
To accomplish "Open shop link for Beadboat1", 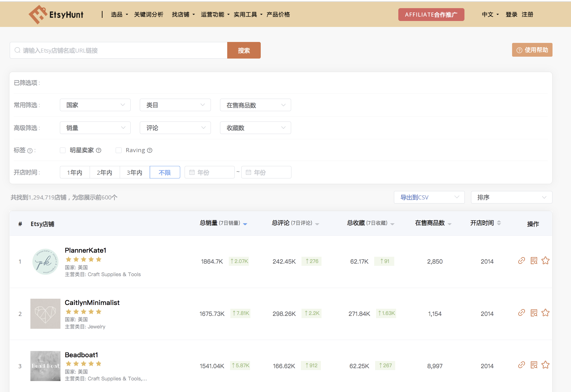I will pyautogui.click(x=521, y=365).
